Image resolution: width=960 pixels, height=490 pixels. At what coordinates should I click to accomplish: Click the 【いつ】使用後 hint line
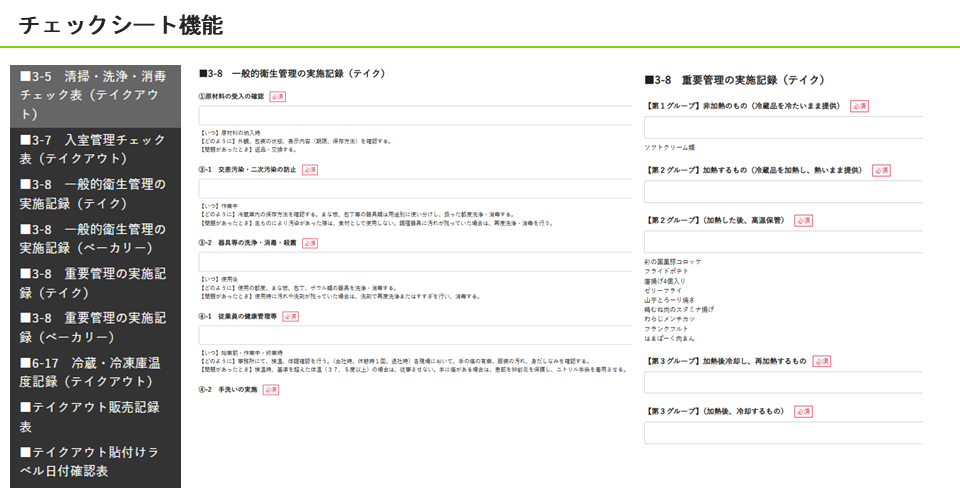(x=219, y=279)
